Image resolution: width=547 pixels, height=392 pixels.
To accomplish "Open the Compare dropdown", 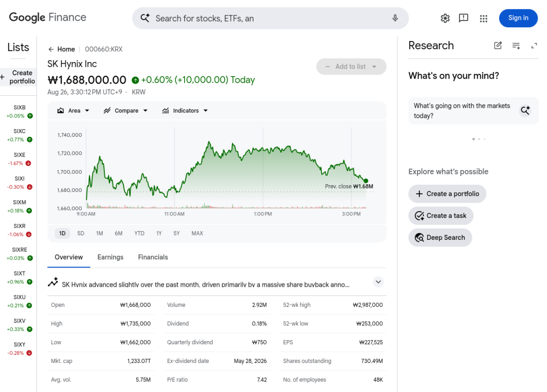I will pos(126,111).
